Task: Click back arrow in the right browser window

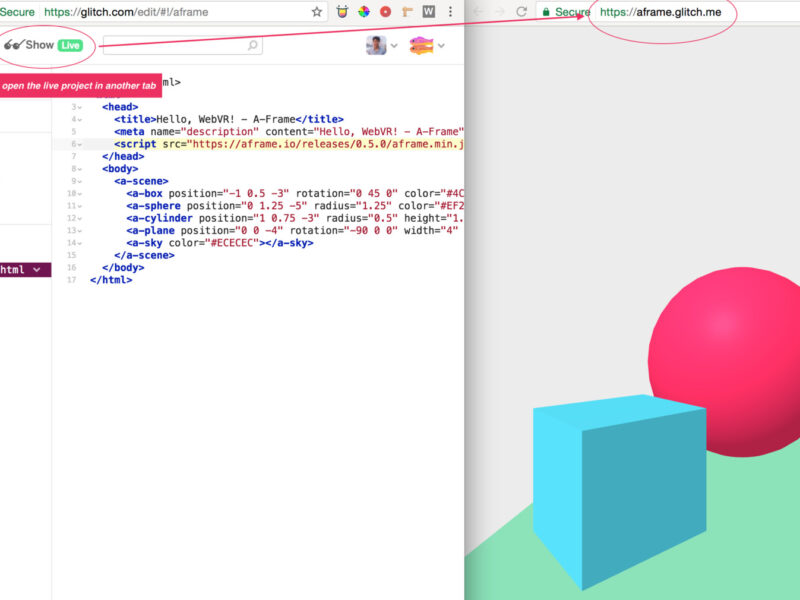Action: coord(479,11)
